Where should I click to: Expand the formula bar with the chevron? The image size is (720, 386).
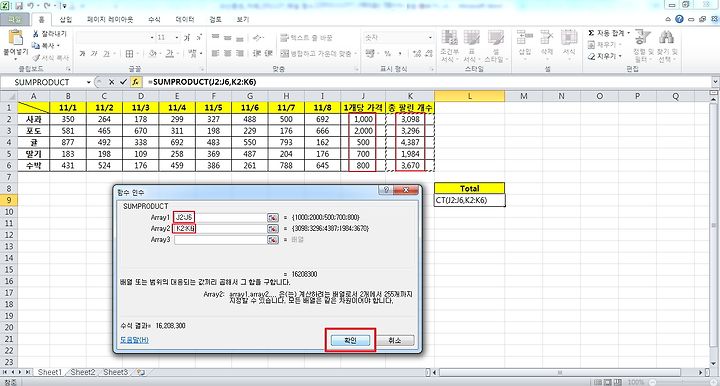click(x=715, y=82)
